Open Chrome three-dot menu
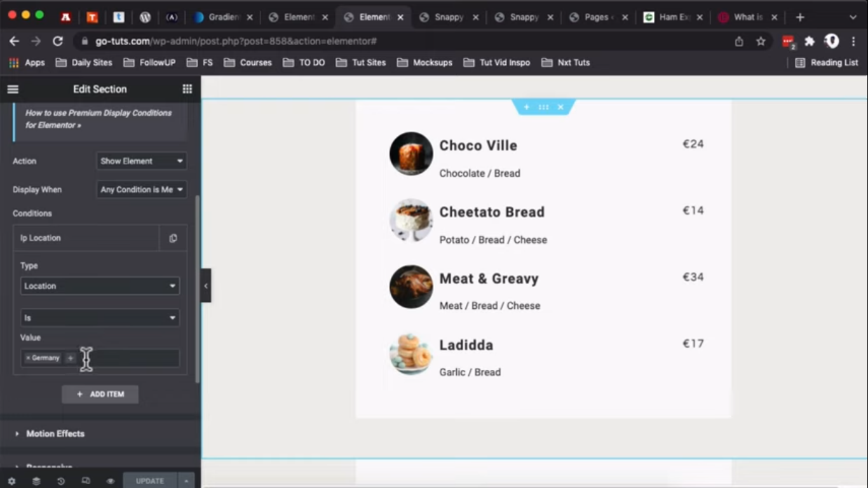 click(853, 41)
